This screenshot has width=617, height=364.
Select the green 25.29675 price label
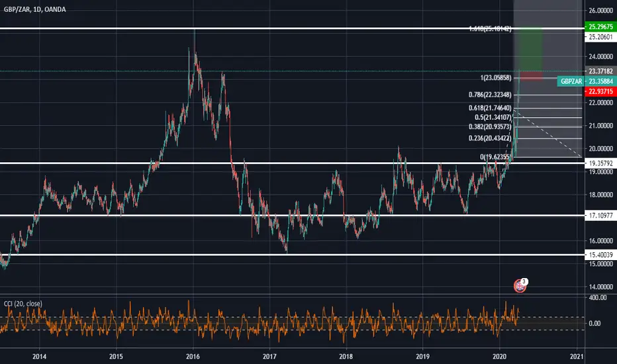click(x=600, y=26)
